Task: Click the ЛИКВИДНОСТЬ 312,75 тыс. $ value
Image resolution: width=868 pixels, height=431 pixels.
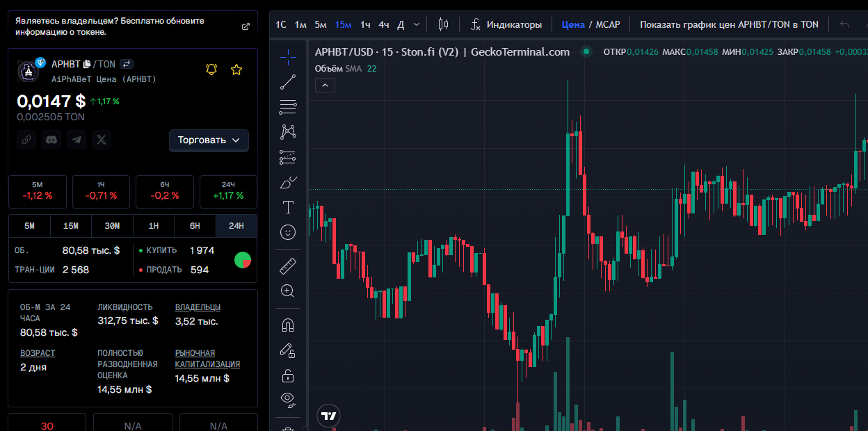Action: 128,320
